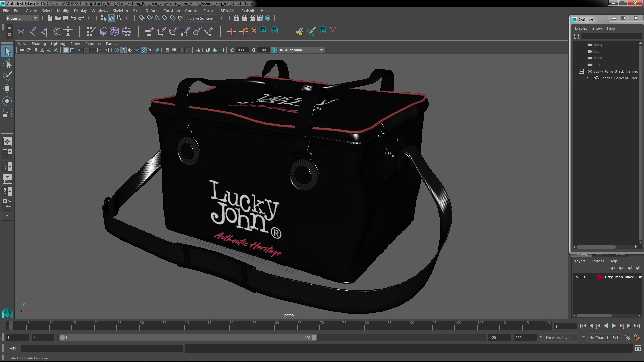644x362 pixels.
Task: Toggle smooth shade all cube icon
Action: [x=123, y=50]
